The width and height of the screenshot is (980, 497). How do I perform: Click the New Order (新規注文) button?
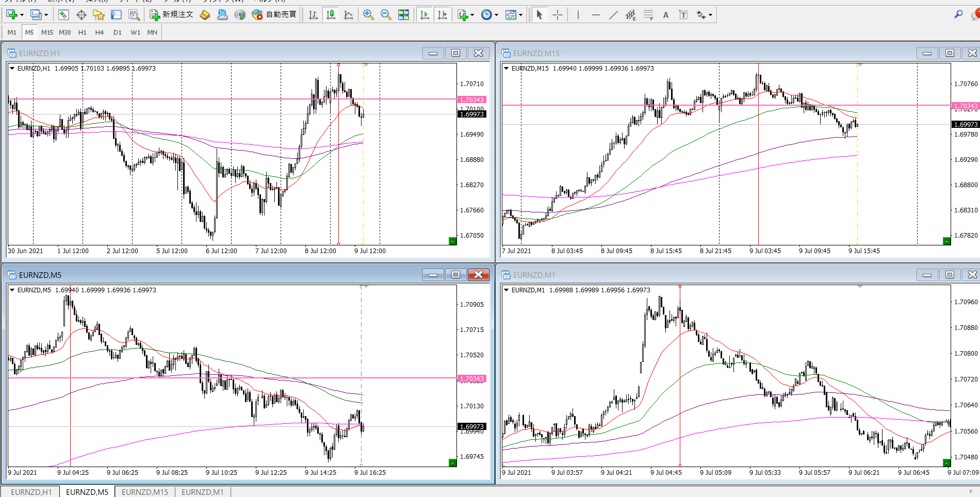click(172, 14)
